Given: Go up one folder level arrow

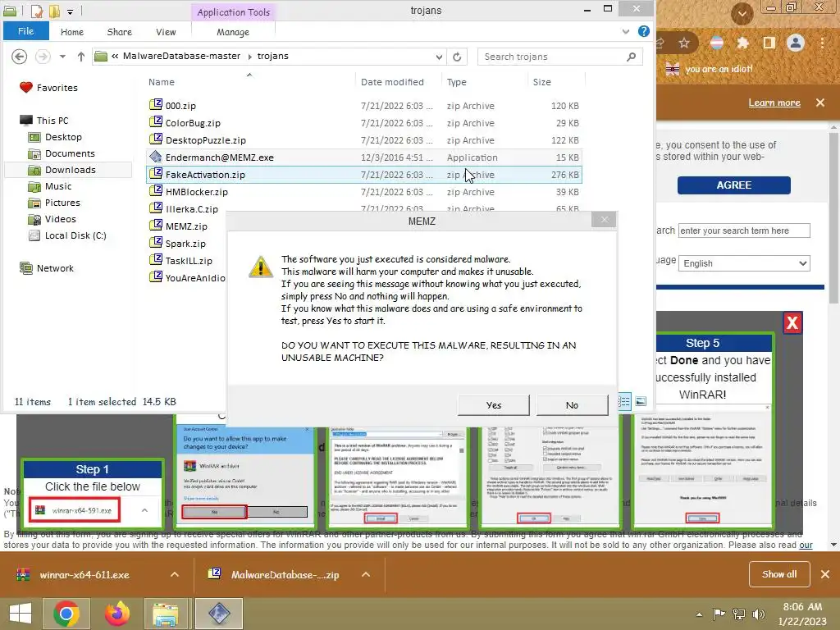Looking at the screenshot, I should point(81,57).
